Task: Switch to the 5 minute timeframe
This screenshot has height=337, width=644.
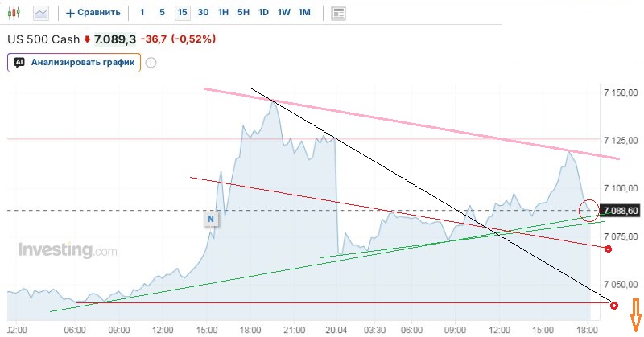Action: [162, 12]
